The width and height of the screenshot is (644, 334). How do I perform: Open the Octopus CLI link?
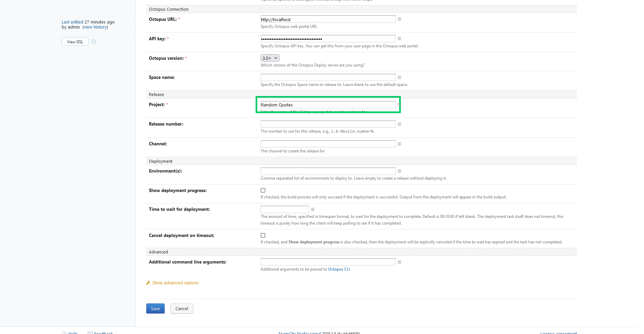[339, 269]
